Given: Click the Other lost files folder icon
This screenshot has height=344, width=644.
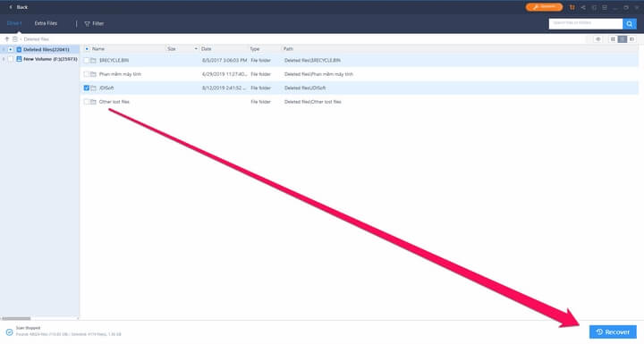Looking at the screenshot, I should tap(93, 102).
